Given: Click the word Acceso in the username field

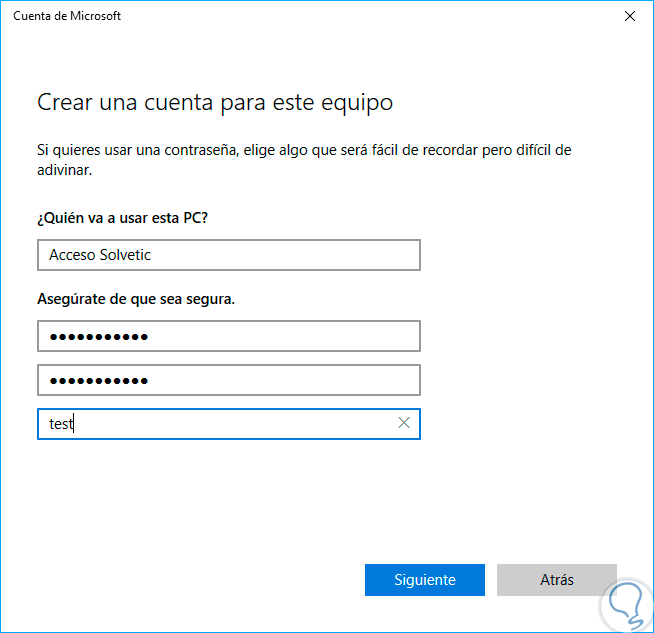Looking at the screenshot, I should coord(72,255).
